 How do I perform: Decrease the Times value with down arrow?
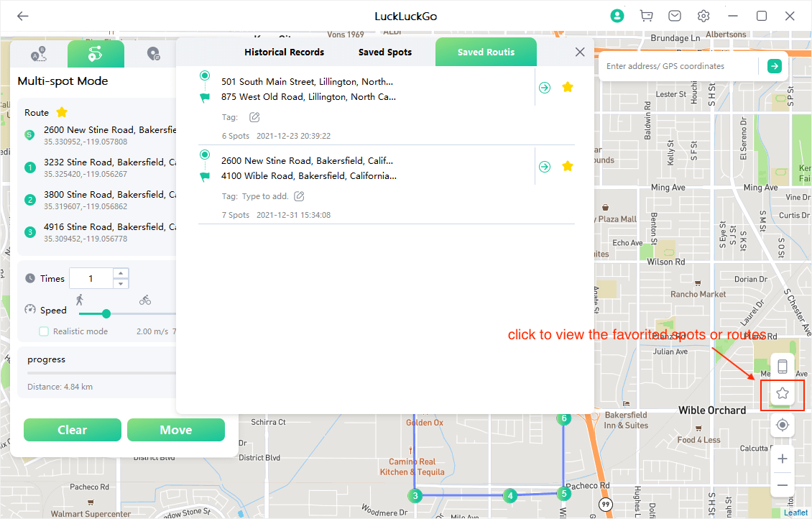(121, 284)
